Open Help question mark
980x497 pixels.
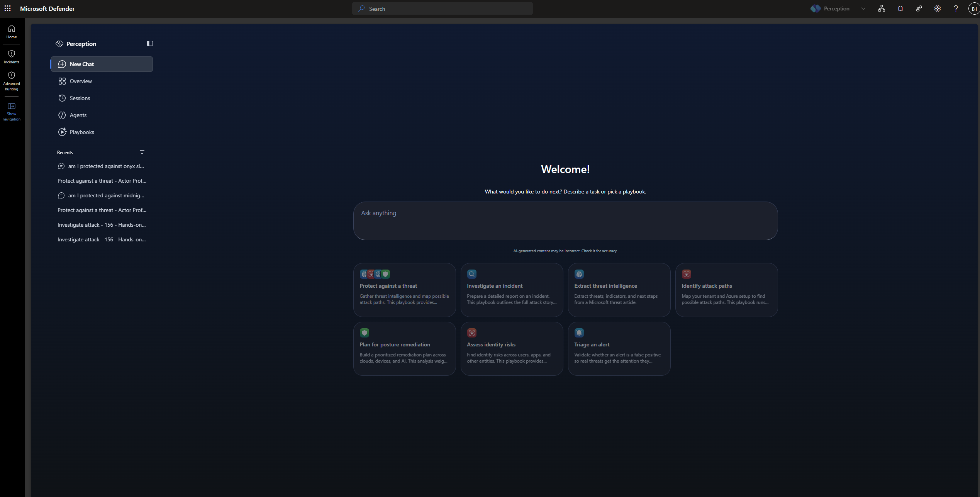(x=956, y=8)
